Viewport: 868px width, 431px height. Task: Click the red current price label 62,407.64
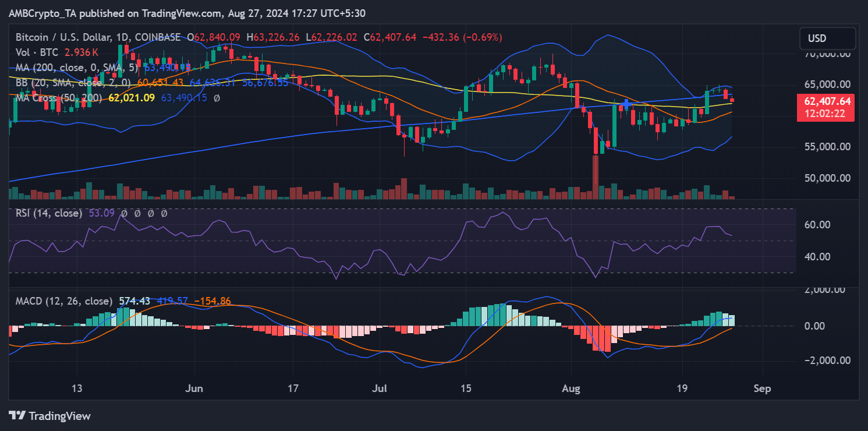click(x=827, y=101)
